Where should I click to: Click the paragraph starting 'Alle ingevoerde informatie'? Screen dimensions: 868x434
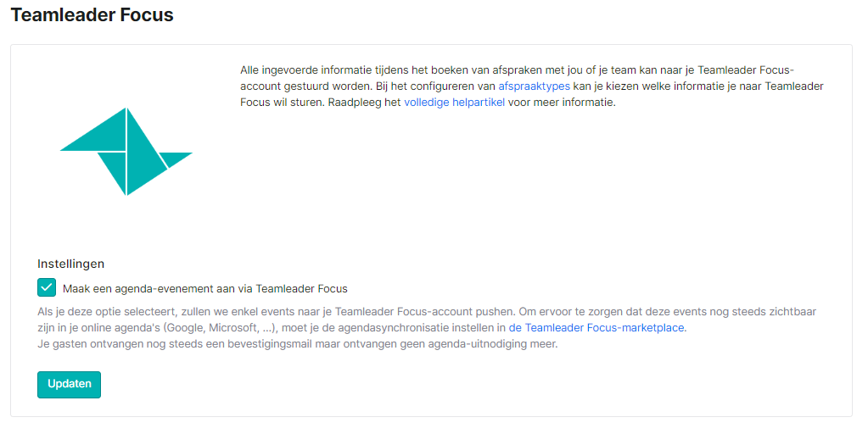[532, 86]
